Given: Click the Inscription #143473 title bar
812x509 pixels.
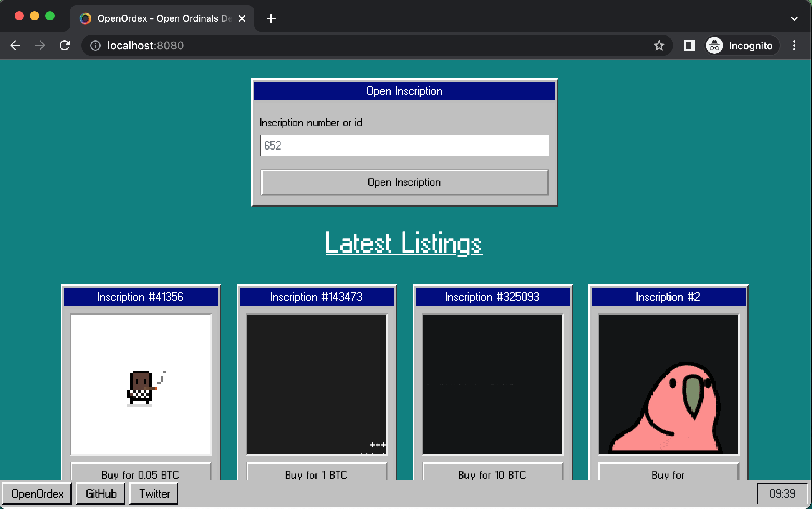Looking at the screenshot, I should coord(317,297).
